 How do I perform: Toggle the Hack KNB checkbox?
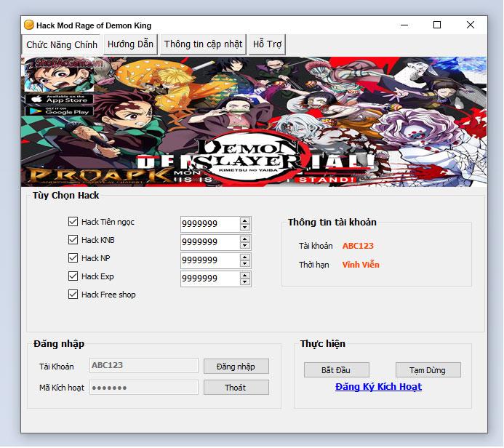(73, 240)
